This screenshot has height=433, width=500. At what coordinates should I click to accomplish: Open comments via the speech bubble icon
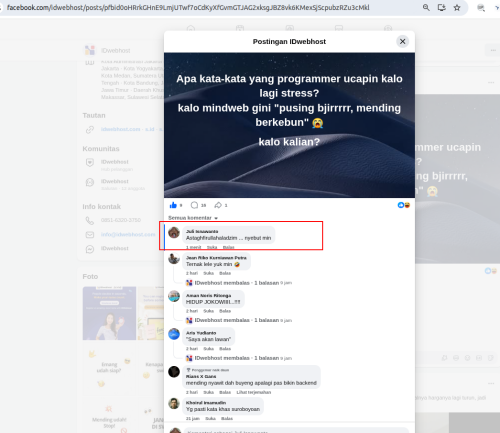click(x=194, y=205)
